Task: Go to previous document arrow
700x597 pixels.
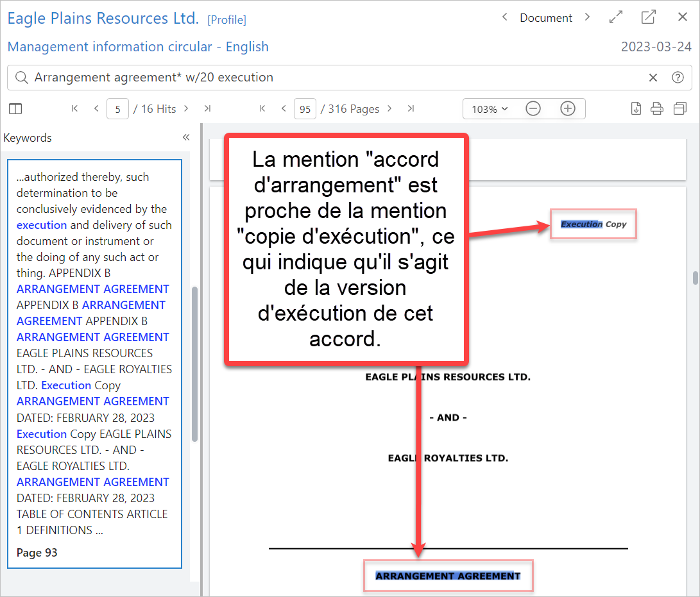Action: coord(504,17)
